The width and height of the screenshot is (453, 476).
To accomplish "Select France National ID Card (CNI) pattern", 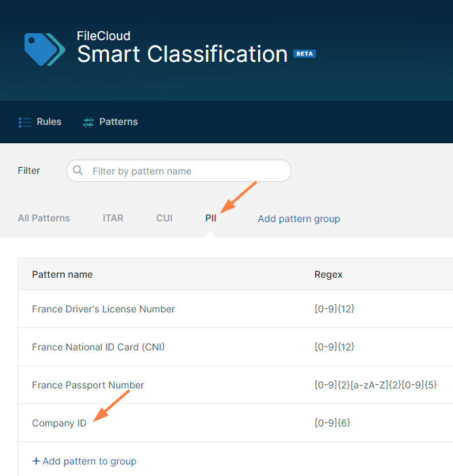I will click(98, 347).
